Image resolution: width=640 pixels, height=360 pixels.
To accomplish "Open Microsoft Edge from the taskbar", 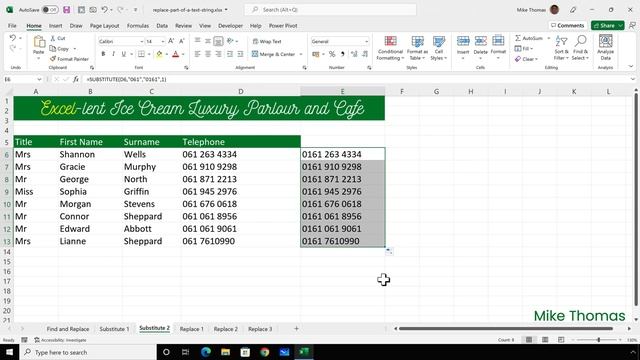I will (x=206, y=352).
